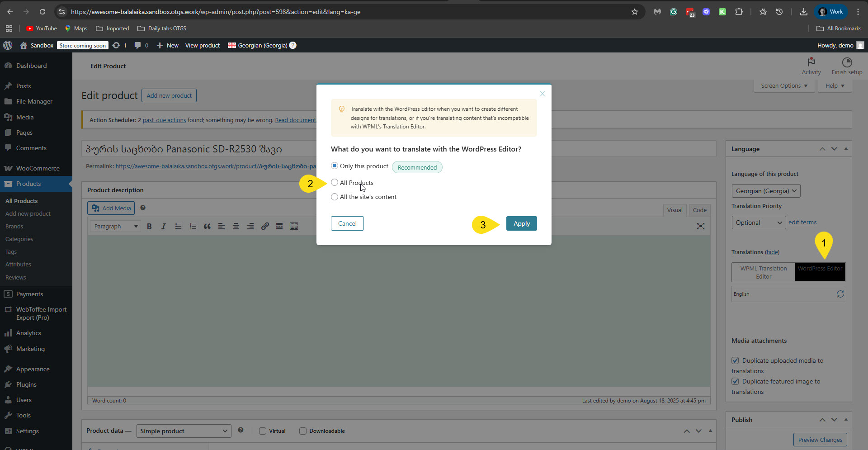
Task: Open the Paragraph format dropdown
Action: [x=115, y=226]
